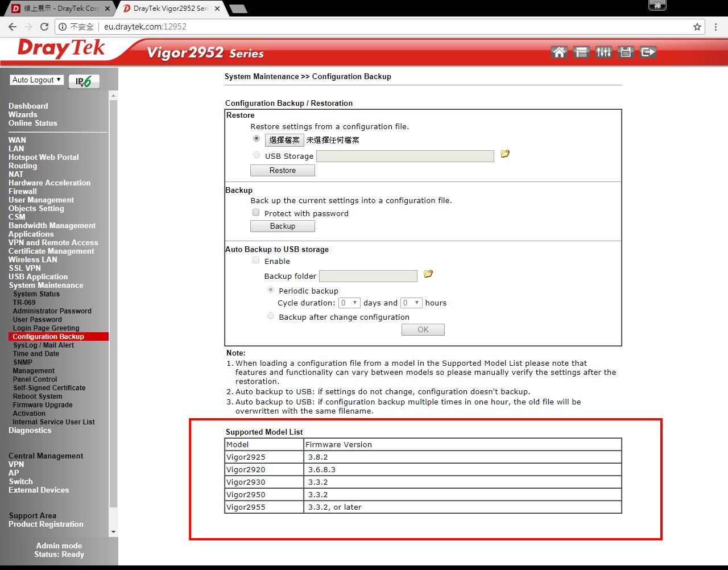The width and height of the screenshot is (728, 570).
Task: Click the sliders settings icon in the header
Action: (x=603, y=52)
